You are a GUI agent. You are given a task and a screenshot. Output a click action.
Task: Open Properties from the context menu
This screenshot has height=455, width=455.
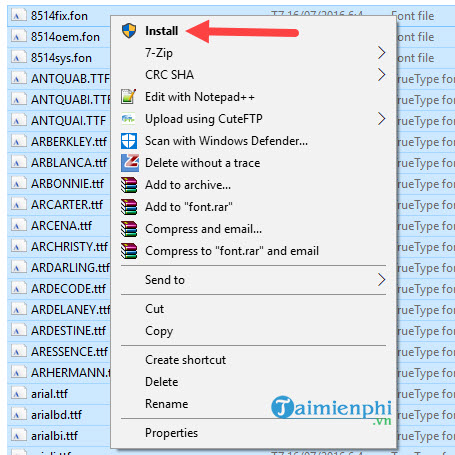tap(171, 433)
